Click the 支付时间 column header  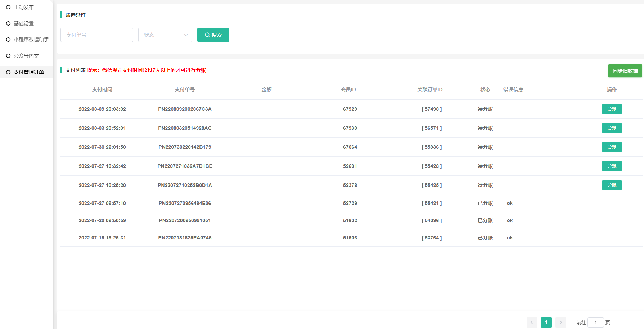(x=102, y=90)
